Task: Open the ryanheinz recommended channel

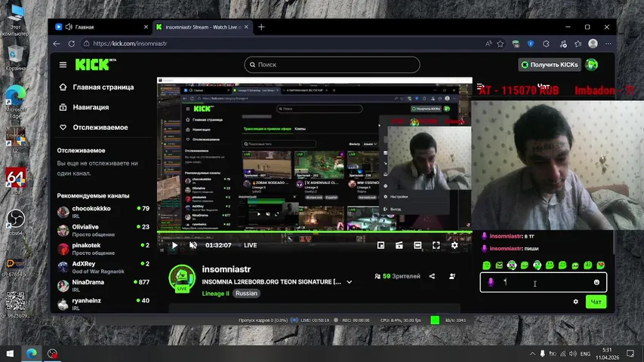Action: coord(103,304)
